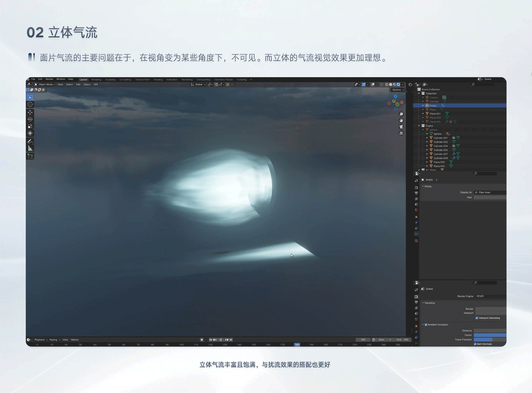The image size is (532, 393).
Task: Open viewport Options dropdown
Action: pyautogui.click(x=398, y=90)
